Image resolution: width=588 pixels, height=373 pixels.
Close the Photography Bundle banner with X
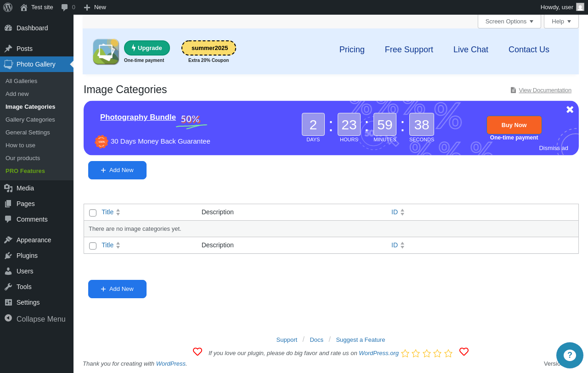(570, 109)
